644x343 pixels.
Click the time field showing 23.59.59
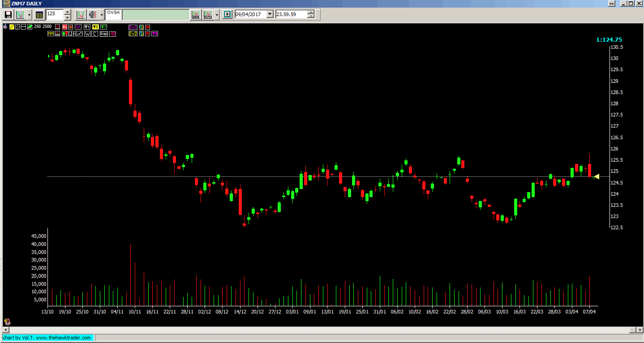[292, 14]
